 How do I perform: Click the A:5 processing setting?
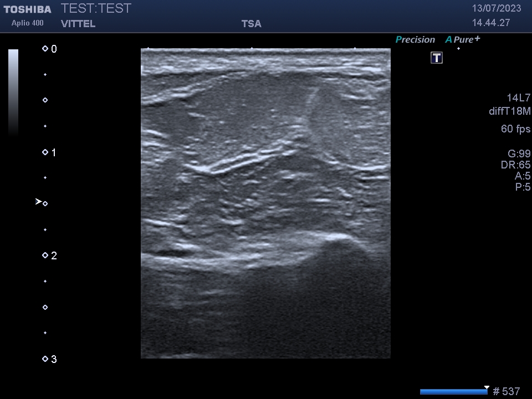(521, 176)
